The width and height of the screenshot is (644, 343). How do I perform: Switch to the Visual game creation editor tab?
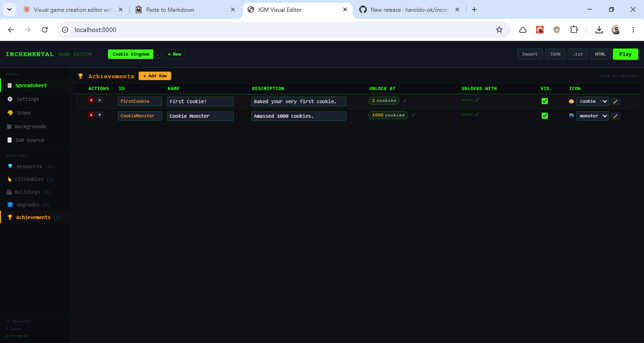[x=73, y=9]
